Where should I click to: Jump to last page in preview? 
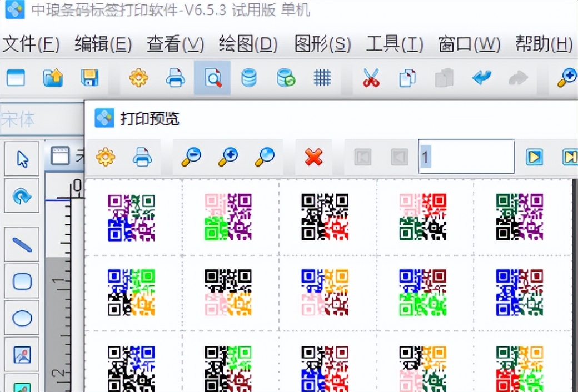pos(570,157)
